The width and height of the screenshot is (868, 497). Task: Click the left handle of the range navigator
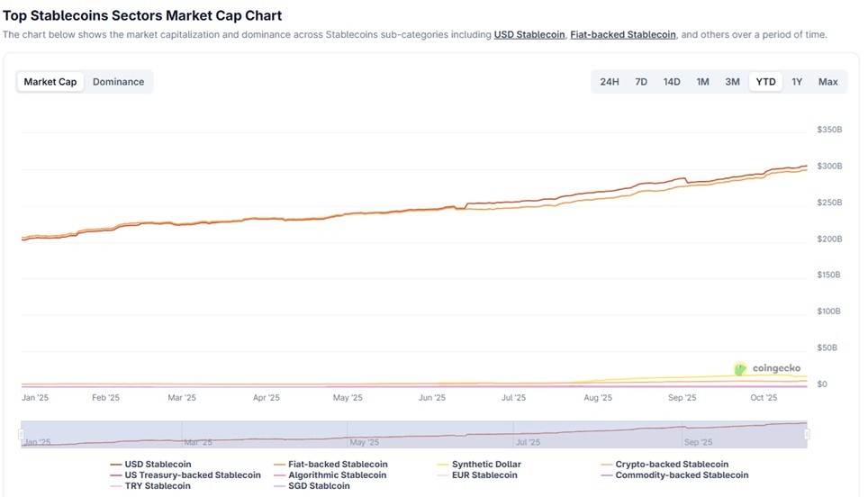point(21,435)
